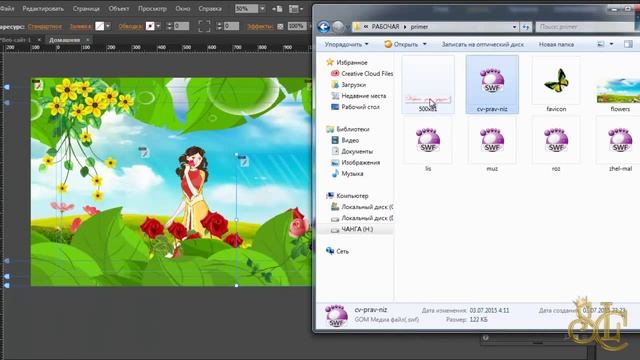Expand the zoom level dropdown arrow
Screen dimensions: 640x360
pyautogui.click(x=262, y=9)
